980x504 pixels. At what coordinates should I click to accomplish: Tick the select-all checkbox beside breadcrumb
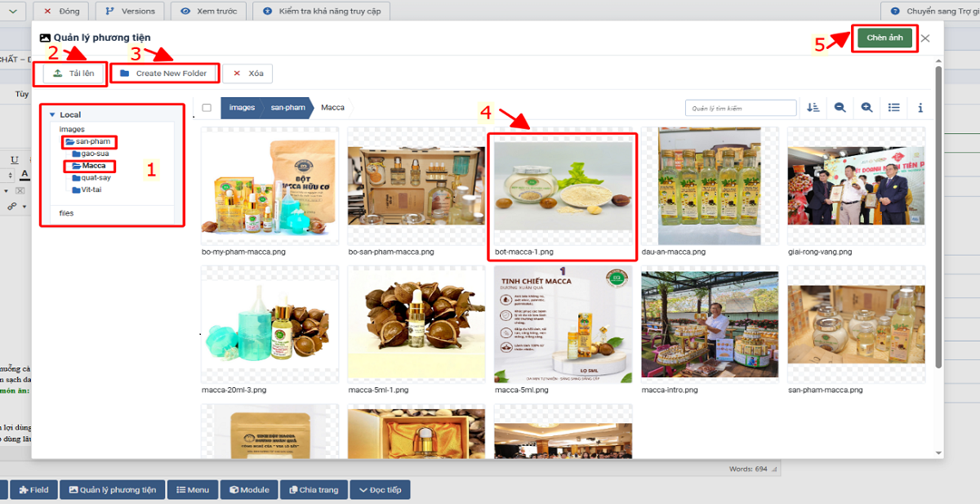[x=207, y=108]
